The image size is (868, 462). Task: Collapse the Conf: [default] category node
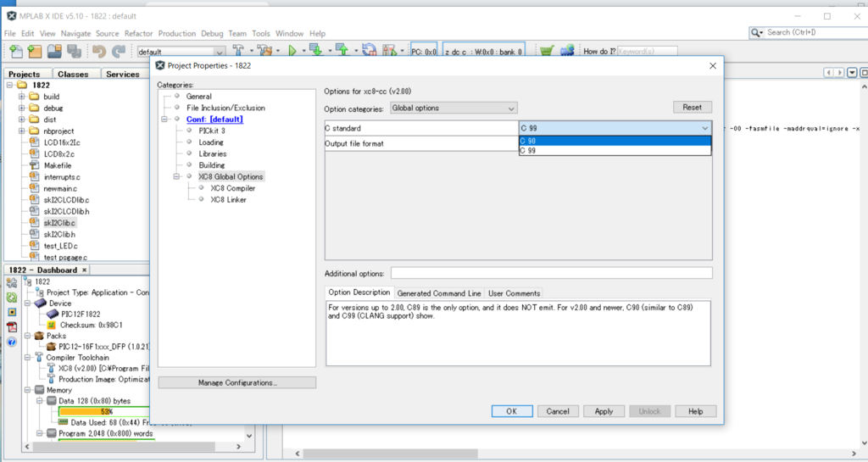(164, 119)
